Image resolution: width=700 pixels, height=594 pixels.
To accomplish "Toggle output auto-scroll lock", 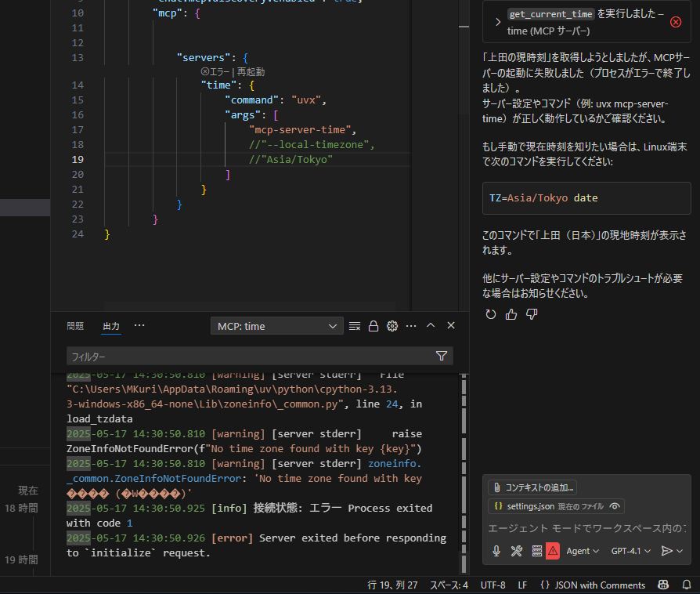I will [x=373, y=326].
